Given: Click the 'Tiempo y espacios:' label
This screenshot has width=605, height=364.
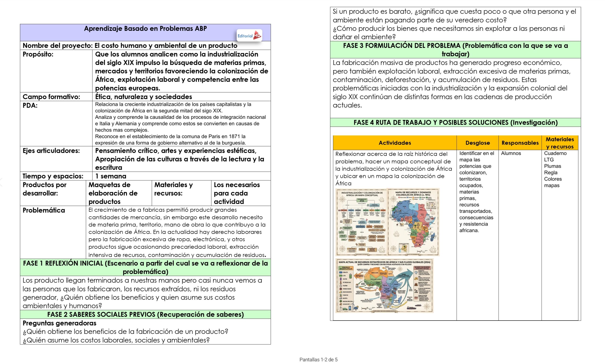Looking at the screenshot, I should point(53,176).
